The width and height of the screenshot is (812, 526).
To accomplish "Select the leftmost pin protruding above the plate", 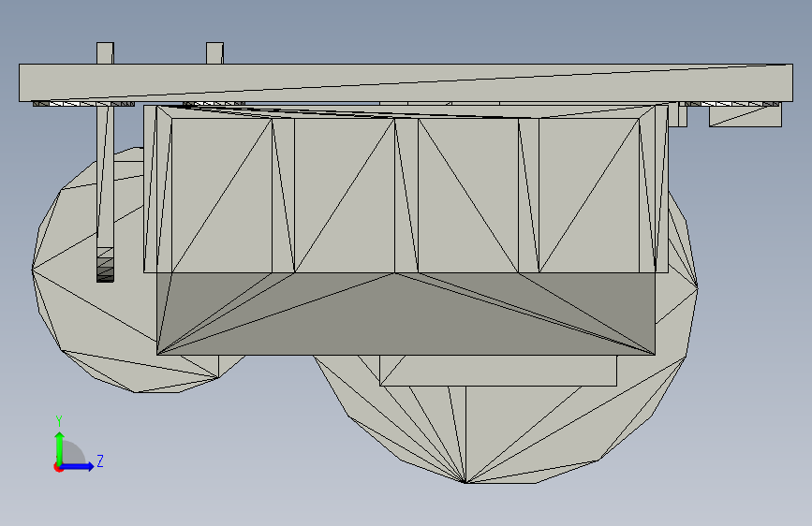I will pos(105,53).
